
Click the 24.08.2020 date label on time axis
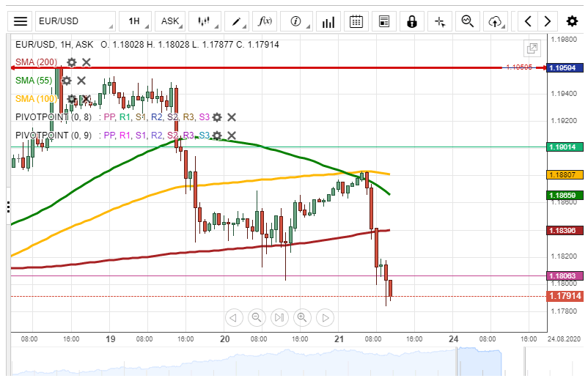[x=564, y=339]
